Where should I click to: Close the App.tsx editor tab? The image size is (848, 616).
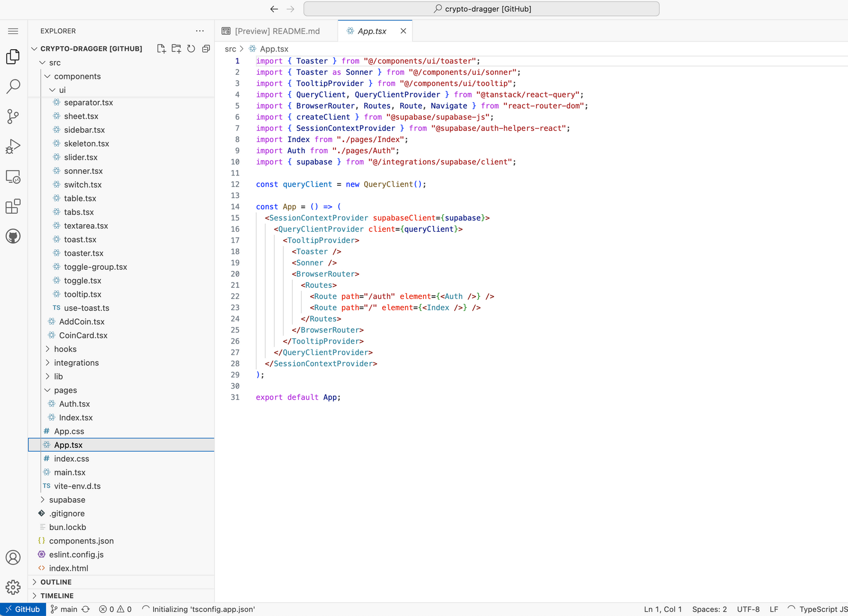point(403,31)
